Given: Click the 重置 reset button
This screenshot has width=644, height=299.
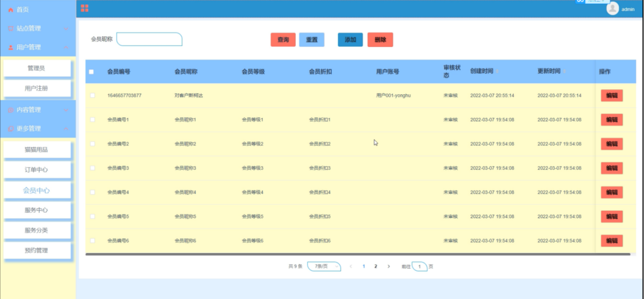Looking at the screenshot, I should 312,40.
